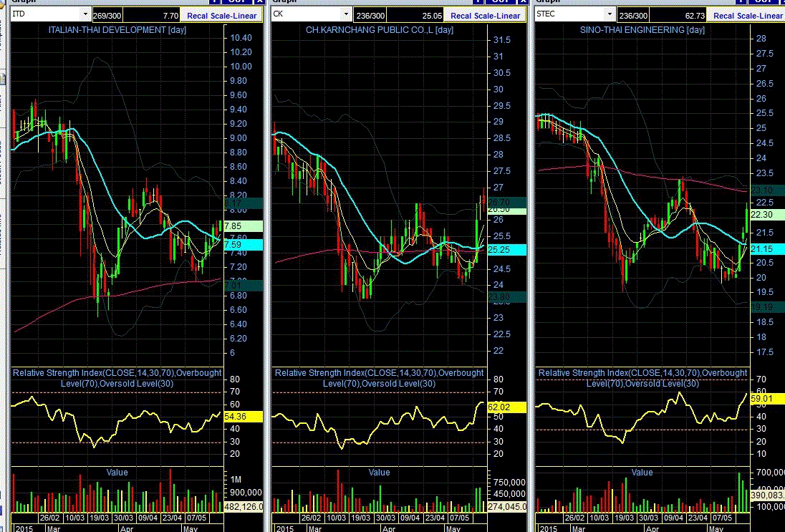Click the 27.5 price axis label on STEC chart
Screen dimensions: 785x532
pyautogui.click(x=764, y=54)
